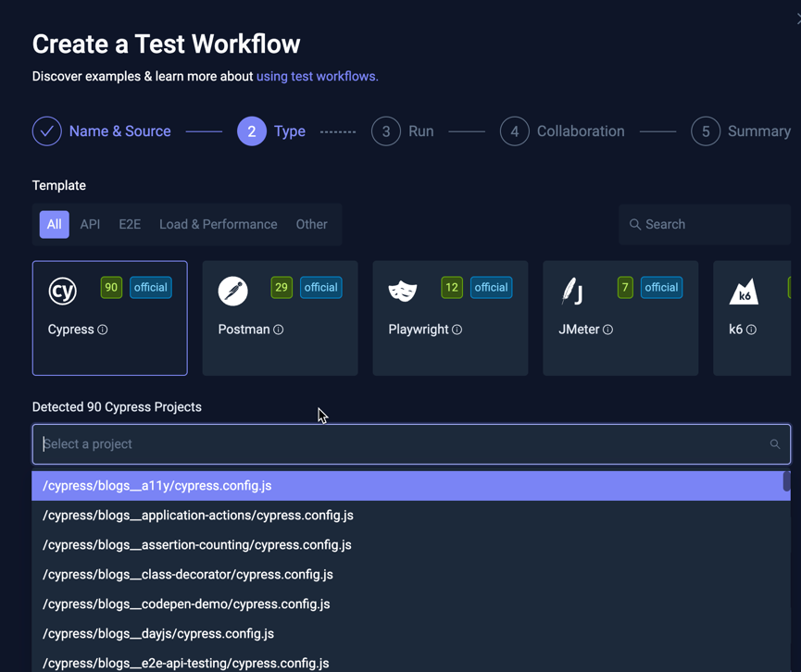Click the official badge on Postman
801x672 pixels.
[320, 287]
